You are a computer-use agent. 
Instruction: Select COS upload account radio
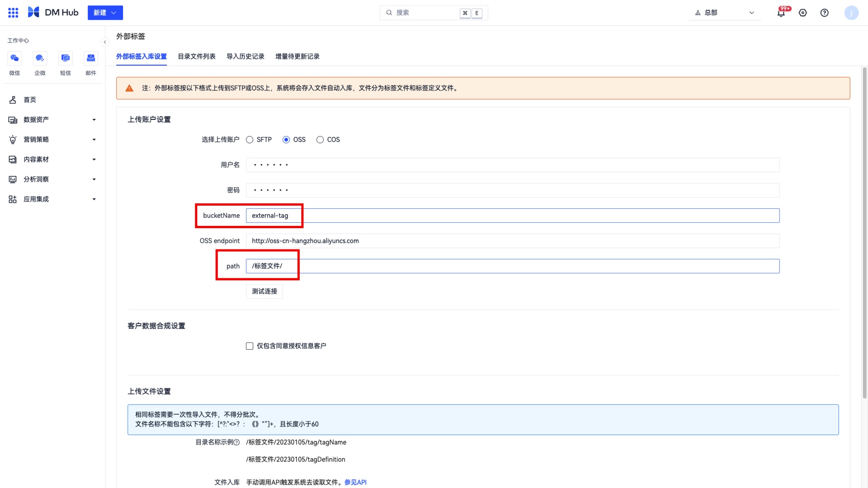(x=320, y=140)
